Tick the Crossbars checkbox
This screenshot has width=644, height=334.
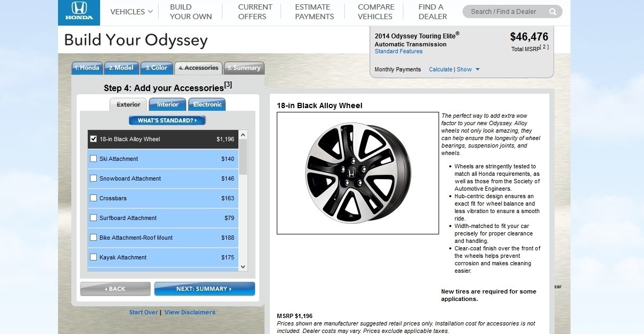(x=94, y=198)
